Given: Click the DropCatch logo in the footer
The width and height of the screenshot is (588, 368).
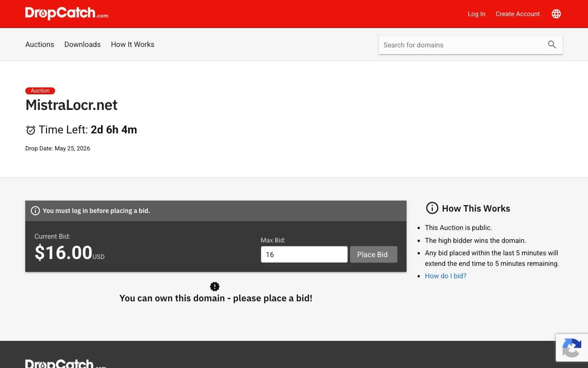Looking at the screenshot, I should click(66, 364).
